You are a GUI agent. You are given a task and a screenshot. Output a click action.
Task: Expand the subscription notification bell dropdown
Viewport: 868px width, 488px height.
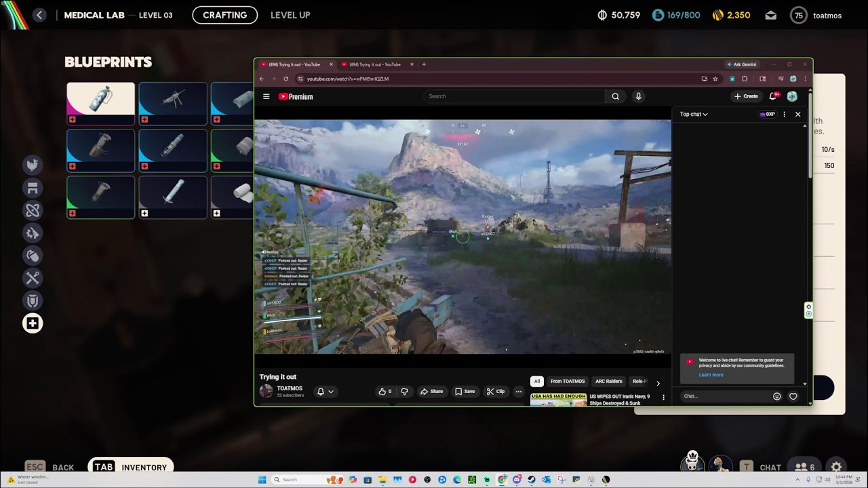click(x=325, y=392)
